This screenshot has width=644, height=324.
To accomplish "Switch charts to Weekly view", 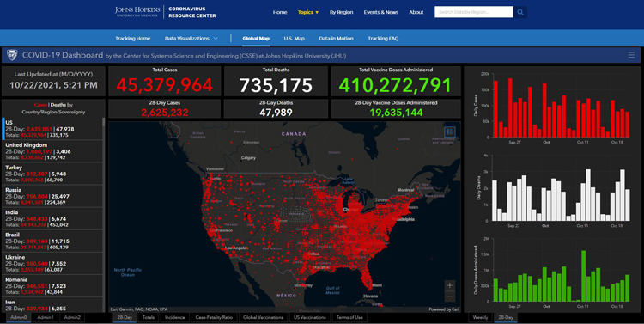I will [x=480, y=317].
